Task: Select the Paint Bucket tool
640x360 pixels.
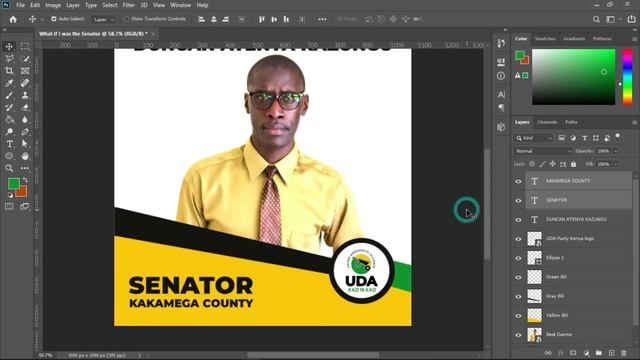Action: tap(9, 120)
